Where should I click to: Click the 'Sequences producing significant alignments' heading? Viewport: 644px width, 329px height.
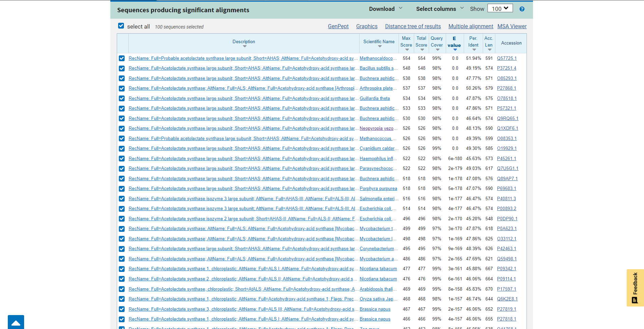pos(183,10)
